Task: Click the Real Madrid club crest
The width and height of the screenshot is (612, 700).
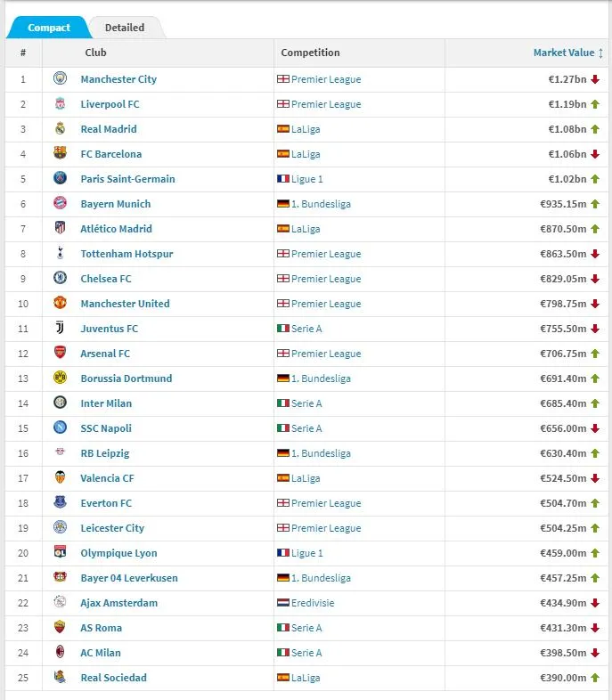Action: 60,129
